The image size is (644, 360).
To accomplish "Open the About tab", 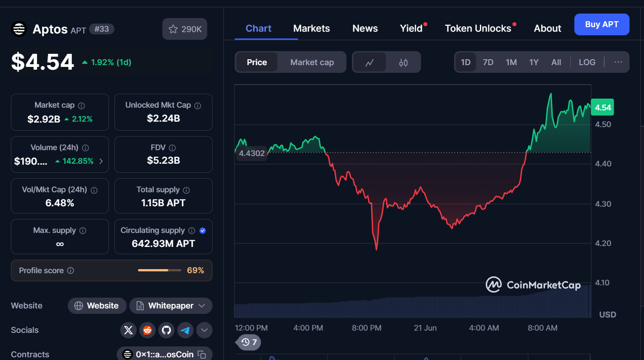I will [x=548, y=28].
